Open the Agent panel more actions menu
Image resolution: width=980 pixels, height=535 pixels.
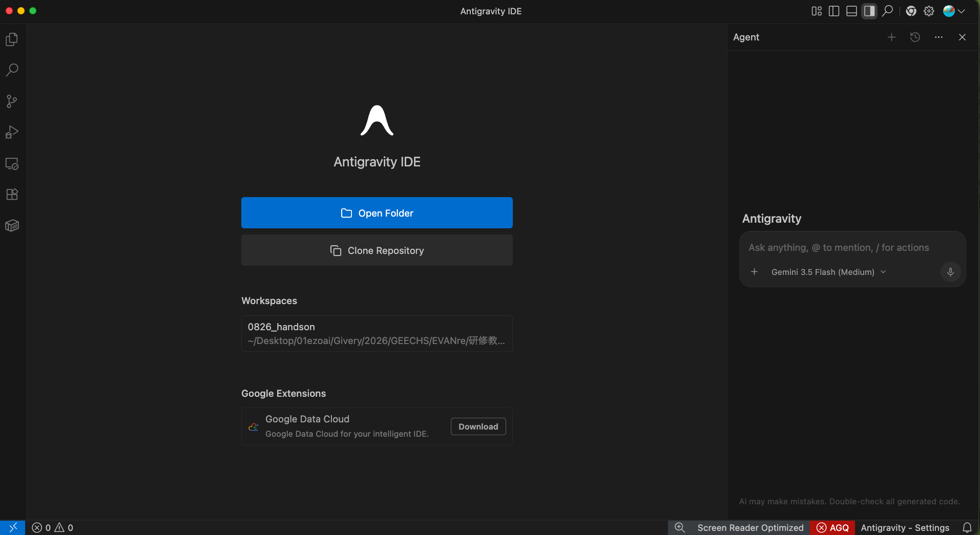[x=939, y=37]
